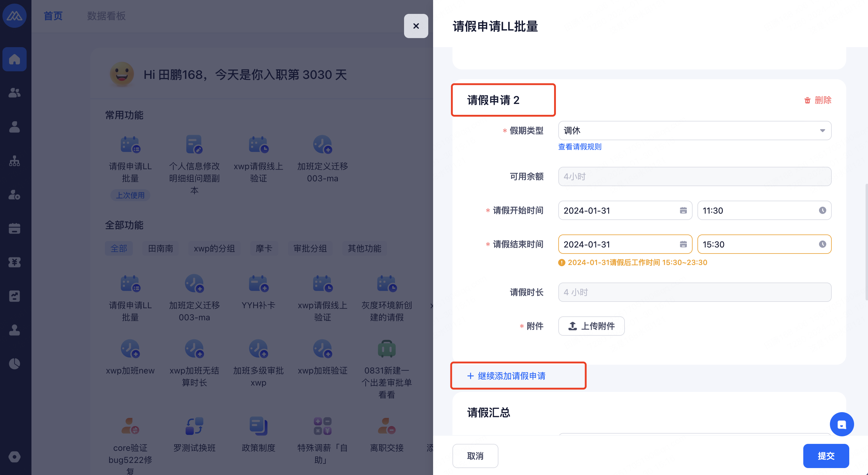Select the 审批分组 filter tab
The image size is (868, 475).
coord(310,248)
